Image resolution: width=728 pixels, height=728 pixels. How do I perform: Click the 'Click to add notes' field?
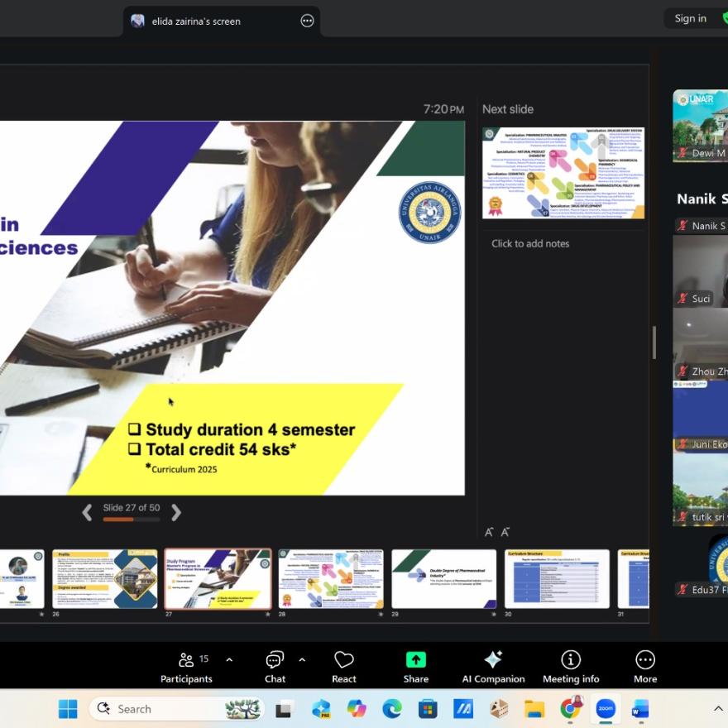click(530, 243)
